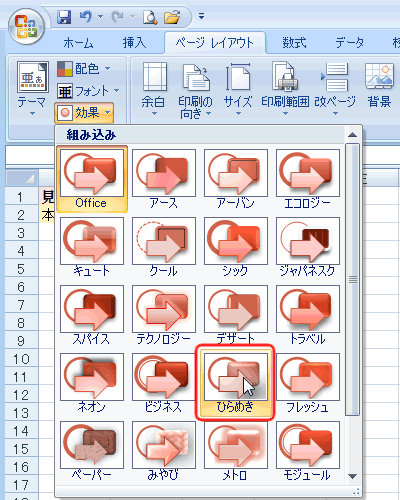Image resolution: width=400 pixels, height=500 pixels.
Task: Choose the シック effect
Action: [x=236, y=247]
